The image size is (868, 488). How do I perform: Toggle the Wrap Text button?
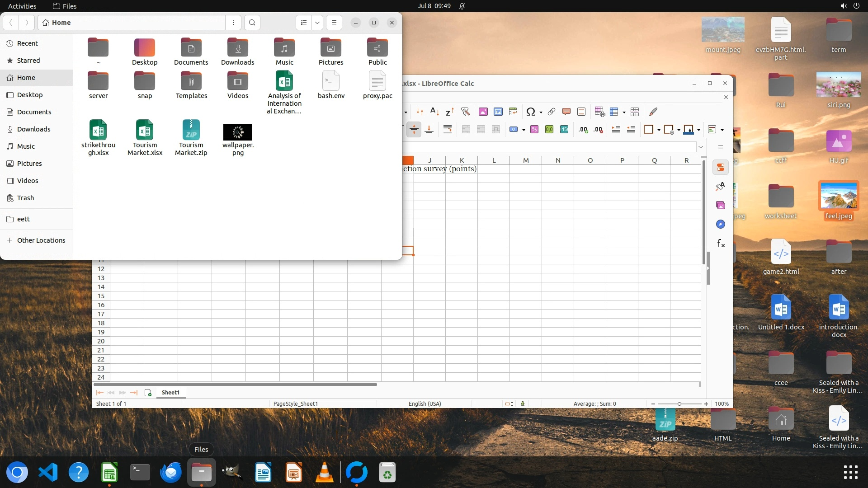(447, 130)
